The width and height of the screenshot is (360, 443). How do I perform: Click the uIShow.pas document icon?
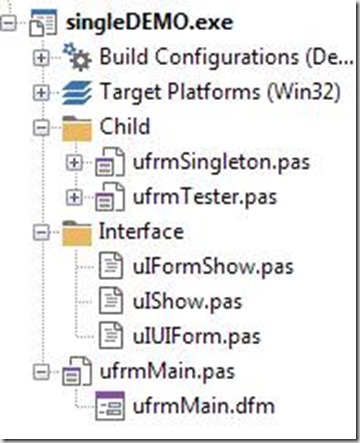(x=111, y=301)
